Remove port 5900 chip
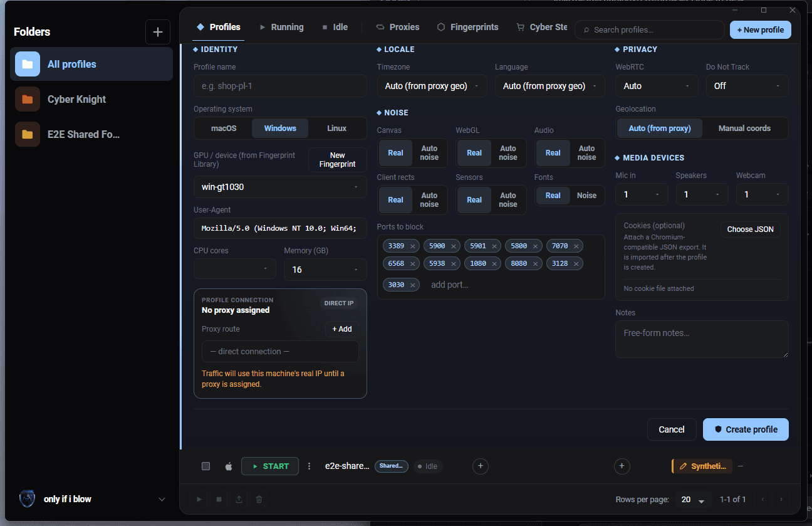The image size is (812, 526). click(453, 246)
